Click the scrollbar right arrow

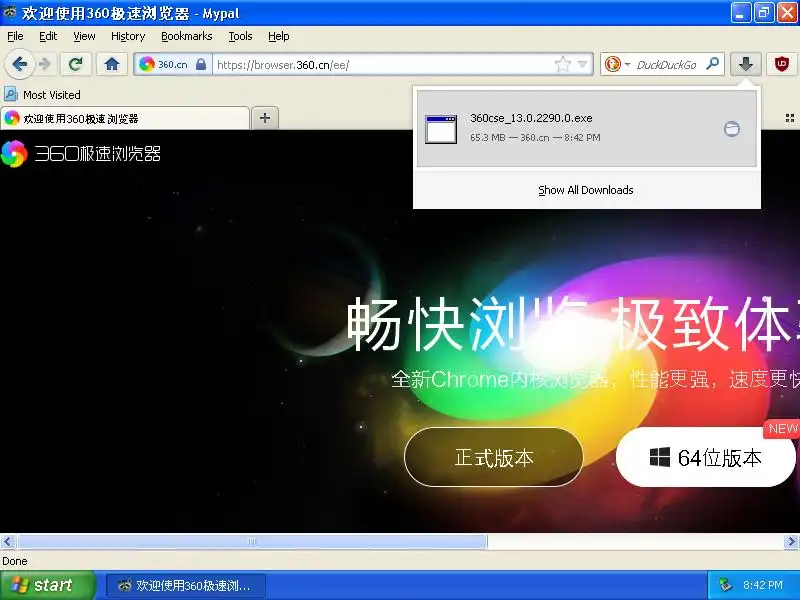point(791,541)
